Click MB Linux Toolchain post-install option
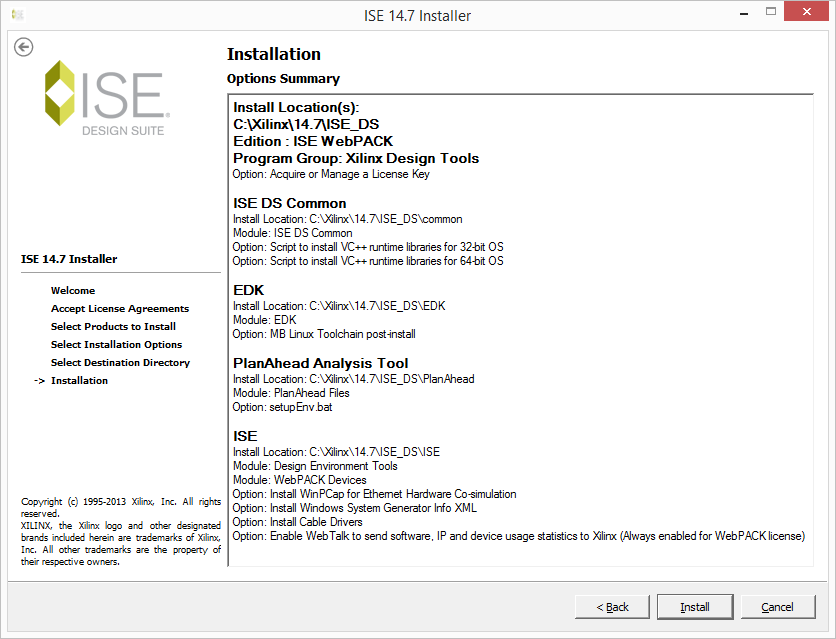The width and height of the screenshot is (836, 639). (324, 334)
